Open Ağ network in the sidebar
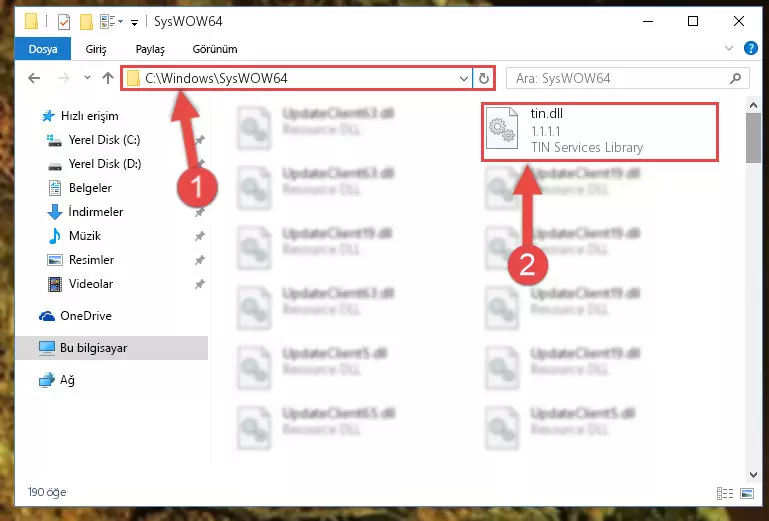The height and width of the screenshot is (521, 769). pyautogui.click(x=67, y=380)
